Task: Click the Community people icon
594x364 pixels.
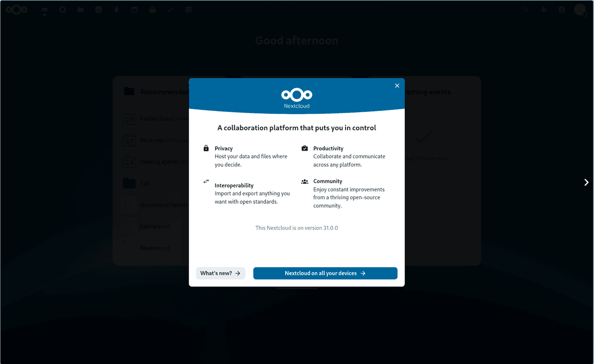Action: click(305, 182)
